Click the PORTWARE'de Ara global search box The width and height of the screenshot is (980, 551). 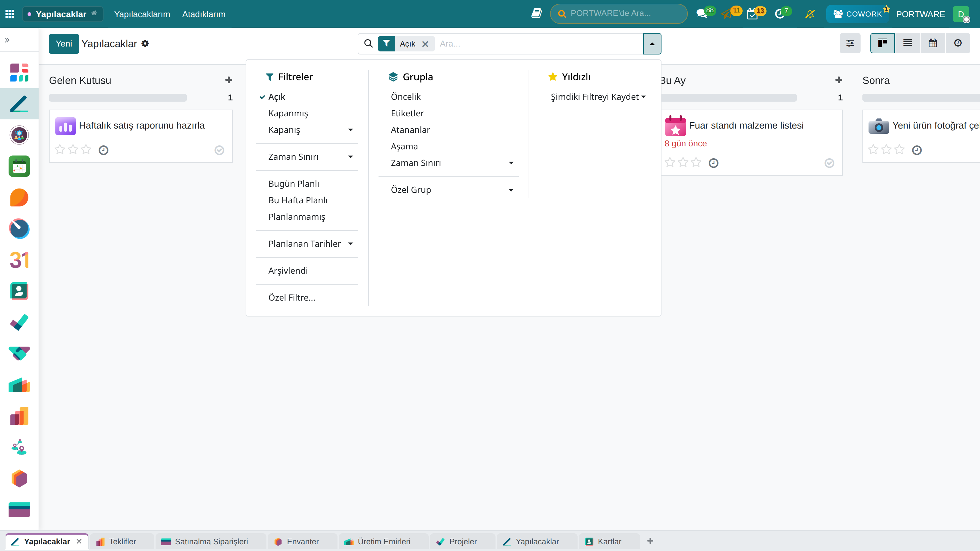click(619, 14)
